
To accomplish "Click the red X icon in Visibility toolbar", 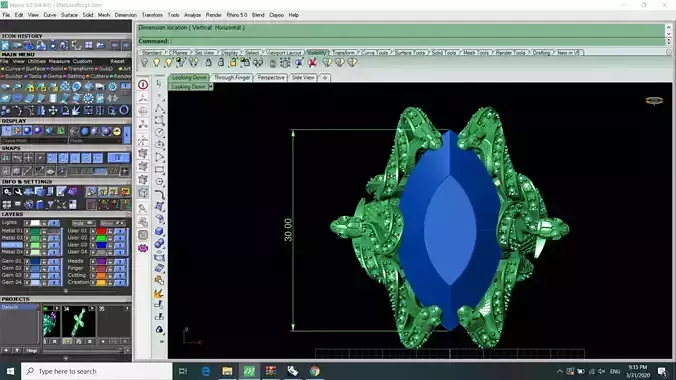I will 313,63.
